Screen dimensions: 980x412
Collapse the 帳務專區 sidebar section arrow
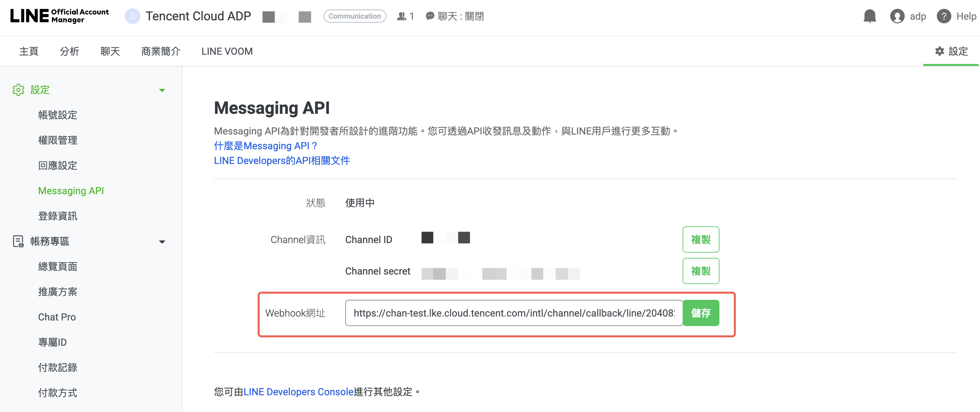pos(162,242)
